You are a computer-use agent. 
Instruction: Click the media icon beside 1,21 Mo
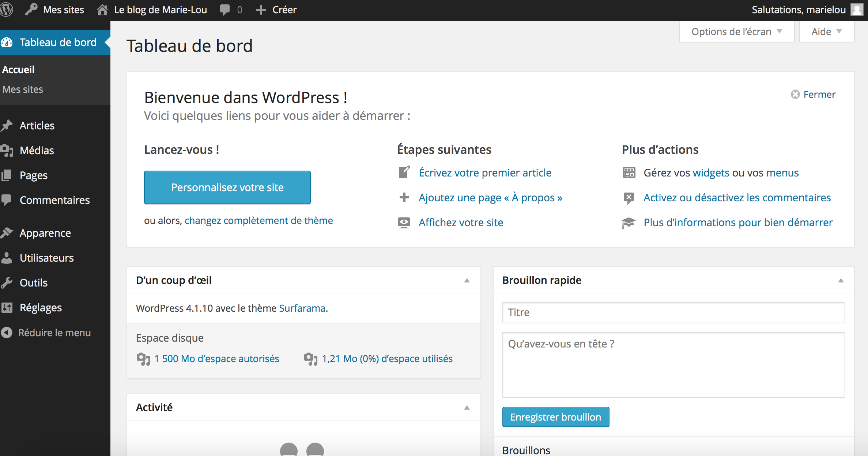[311, 359]
